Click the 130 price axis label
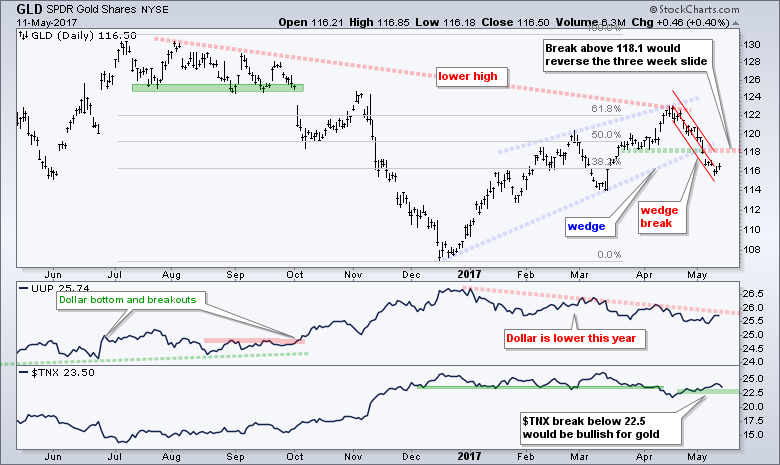 pyautogui.click(x=752, y=45)
